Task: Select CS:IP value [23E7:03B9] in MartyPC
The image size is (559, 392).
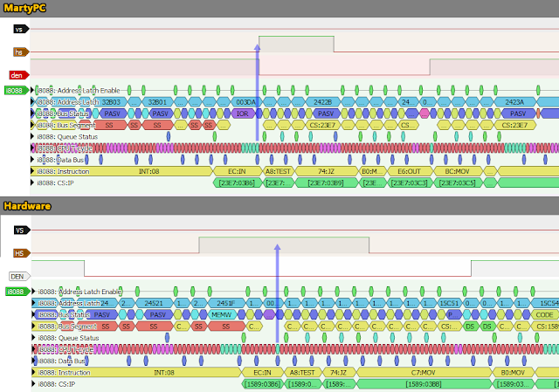Action: click(326, 182)
